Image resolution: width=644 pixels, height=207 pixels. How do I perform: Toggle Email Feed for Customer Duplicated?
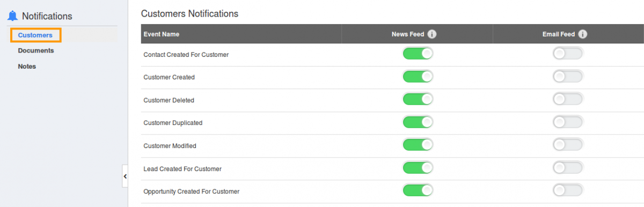coord(568,122)
